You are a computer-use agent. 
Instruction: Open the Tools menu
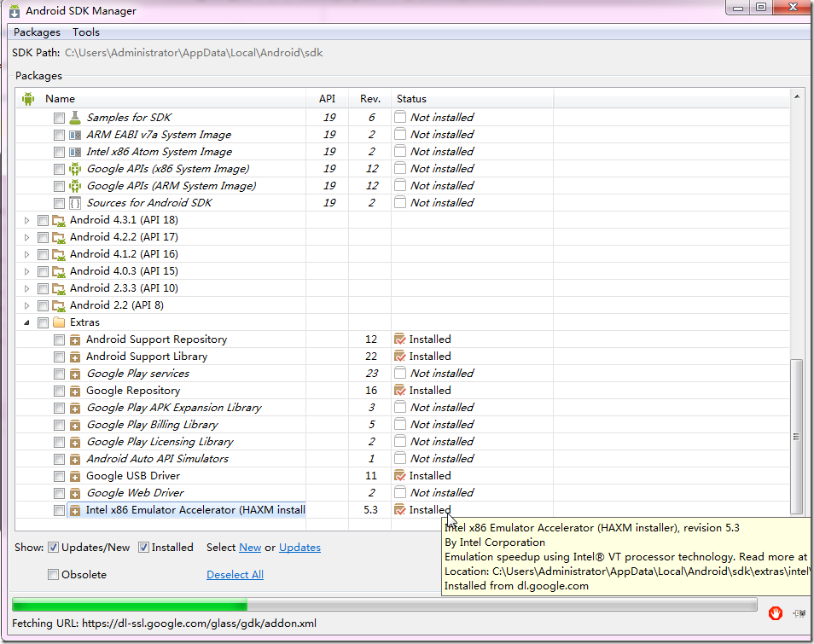click(85, 32)
